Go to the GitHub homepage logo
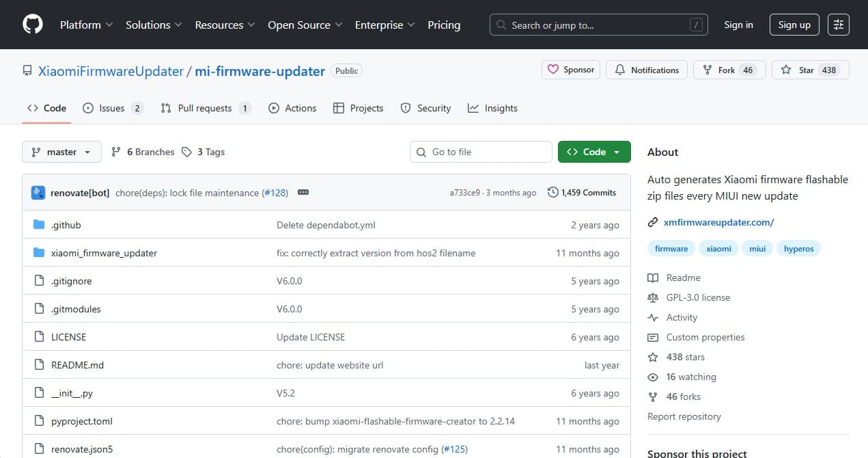 pos(32,25)
